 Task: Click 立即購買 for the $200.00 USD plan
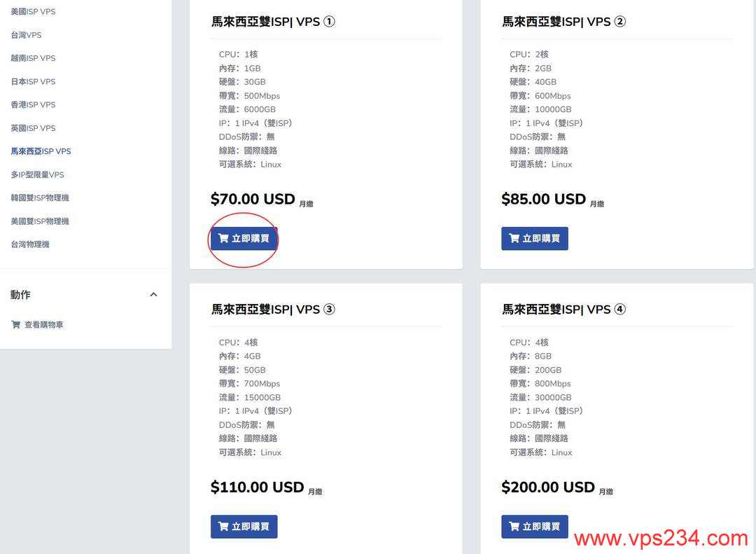click(534, 526)
